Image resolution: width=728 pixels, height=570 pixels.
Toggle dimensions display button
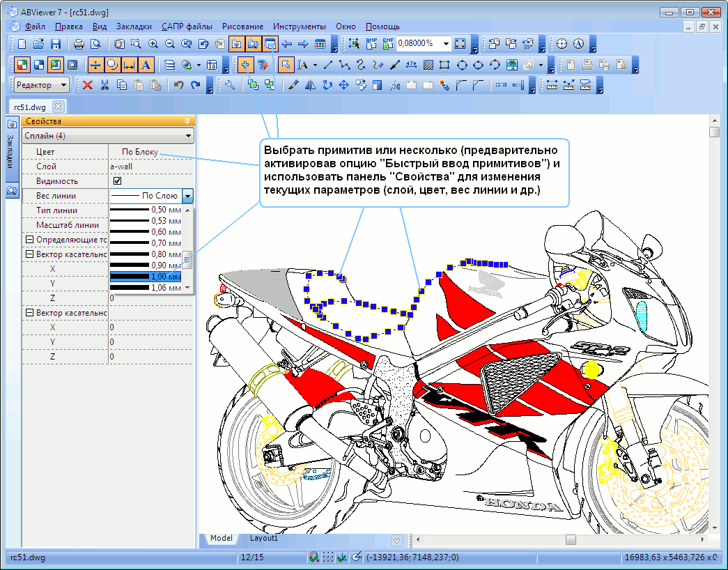[129, 65]
